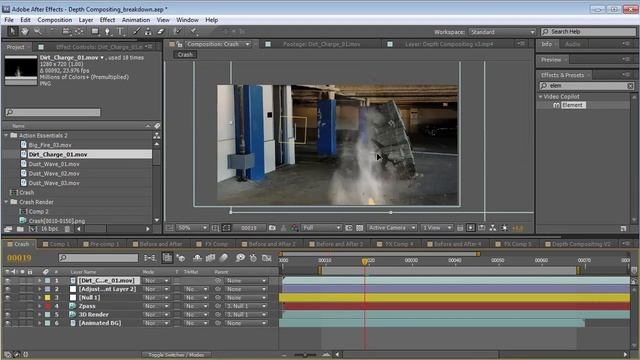Toggle Live Update icon in timeline
This screenshot has width=640, height=360.
point(167,258)
